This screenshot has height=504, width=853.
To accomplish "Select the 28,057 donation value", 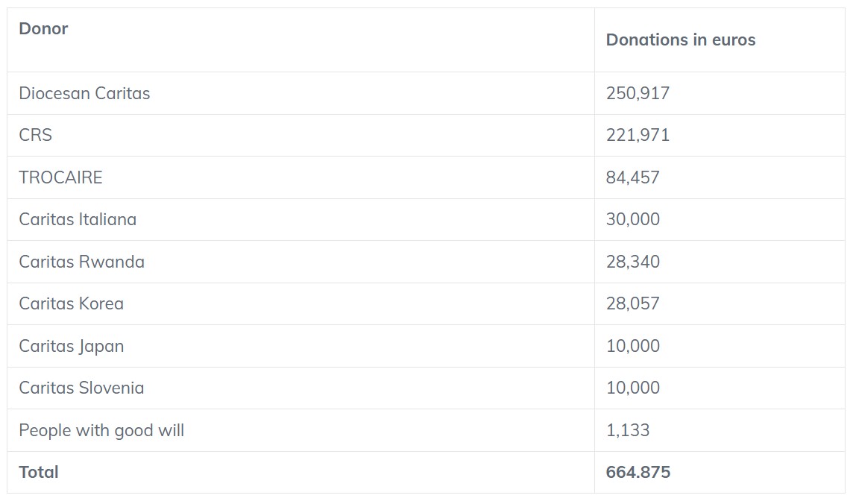I will (633, 303).
